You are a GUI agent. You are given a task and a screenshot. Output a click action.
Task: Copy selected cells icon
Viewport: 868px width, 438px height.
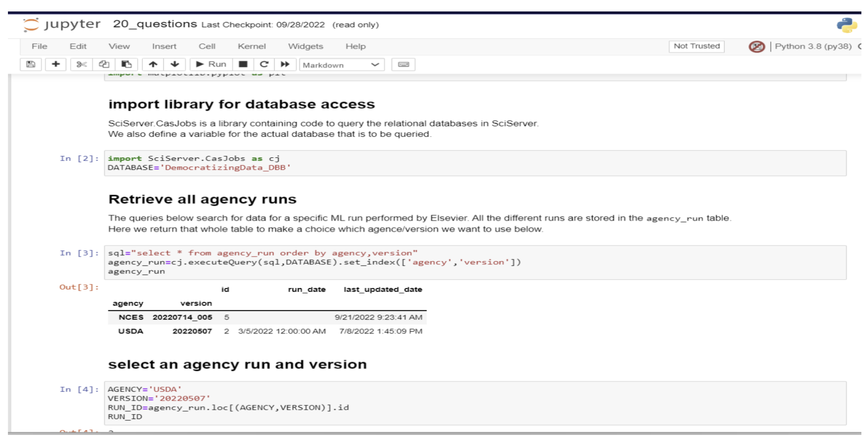pyautogui.click(x=104, y=64)
